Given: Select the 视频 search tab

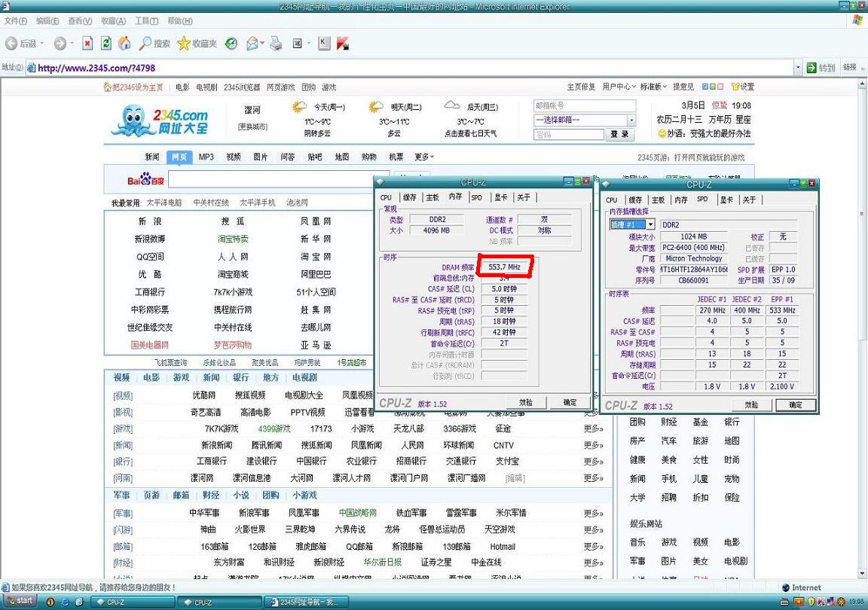Looking at the screenshot, I should 234,157.
